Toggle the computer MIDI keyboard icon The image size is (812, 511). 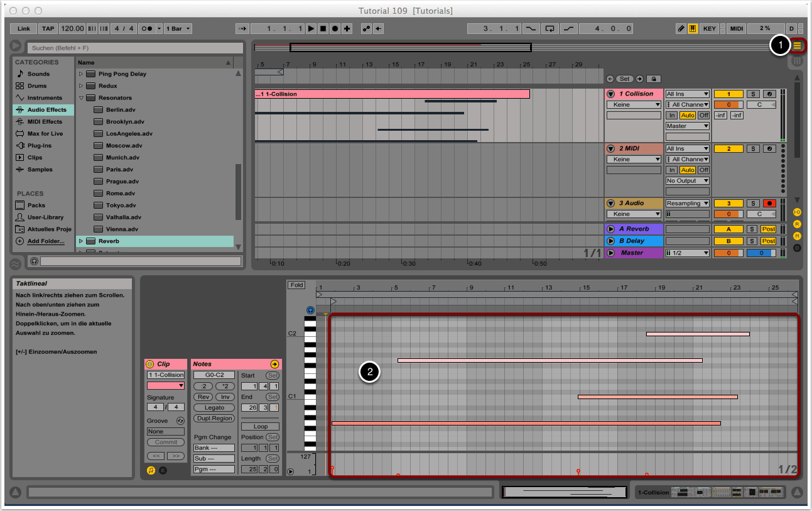pyautogui.click(x=693, y=28)
